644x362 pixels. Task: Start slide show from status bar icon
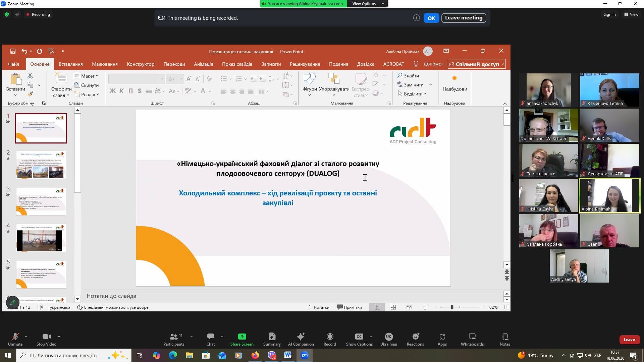pyautogui.click(x=425, y=307)
